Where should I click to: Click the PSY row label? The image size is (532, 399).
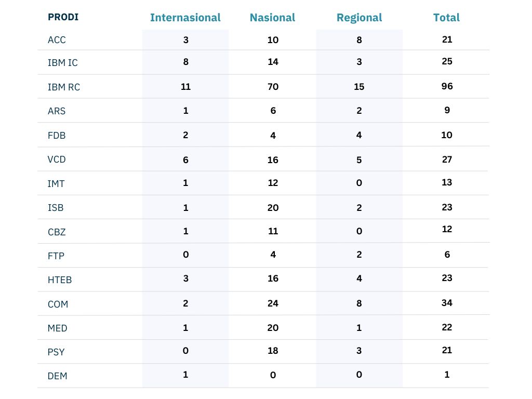point(56,352)
